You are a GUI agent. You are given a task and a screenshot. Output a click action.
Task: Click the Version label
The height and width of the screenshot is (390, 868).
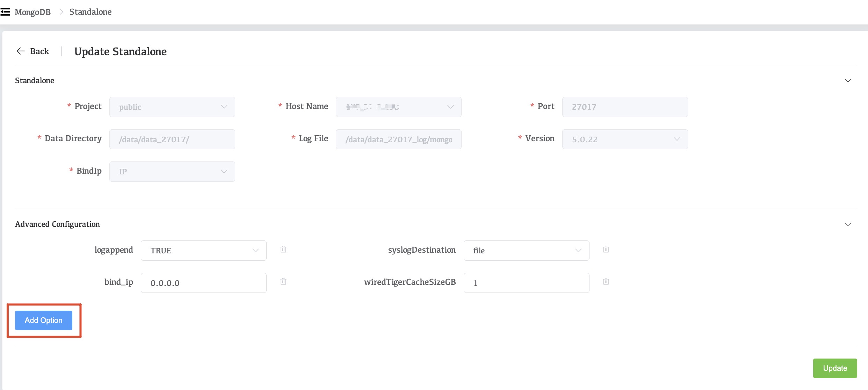click(540, 138)
